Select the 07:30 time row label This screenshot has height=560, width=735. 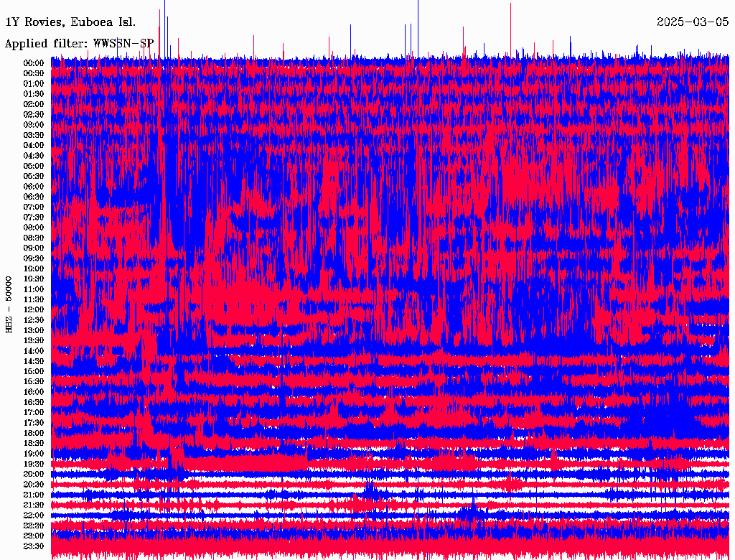pos(34,217)
